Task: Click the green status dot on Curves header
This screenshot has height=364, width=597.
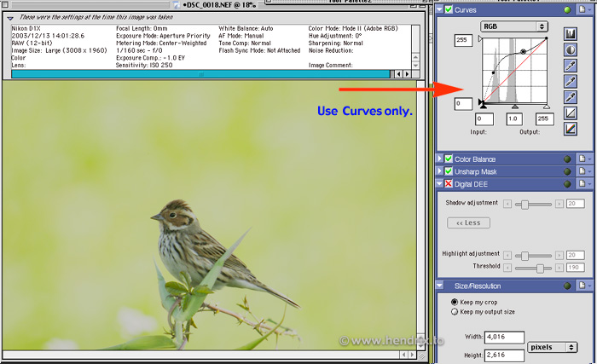Action: pyautogui.click(x=567, y=10)
